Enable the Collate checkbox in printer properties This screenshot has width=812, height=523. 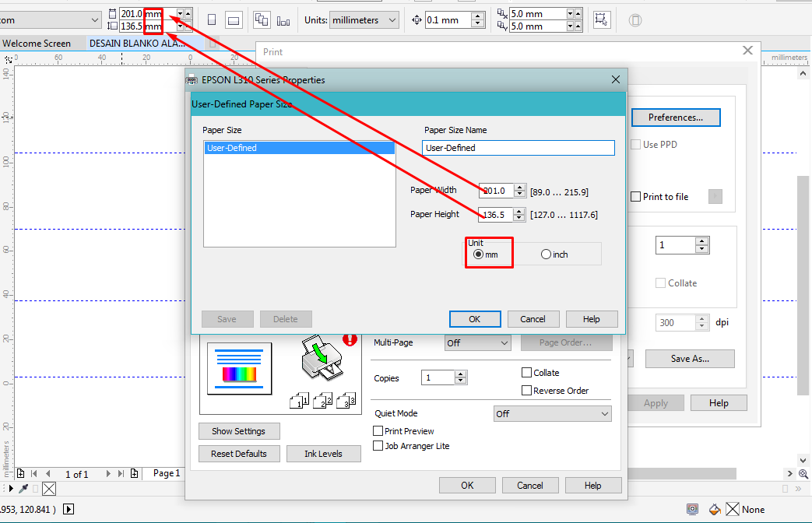pyautogui.click(x=526, y=372)
